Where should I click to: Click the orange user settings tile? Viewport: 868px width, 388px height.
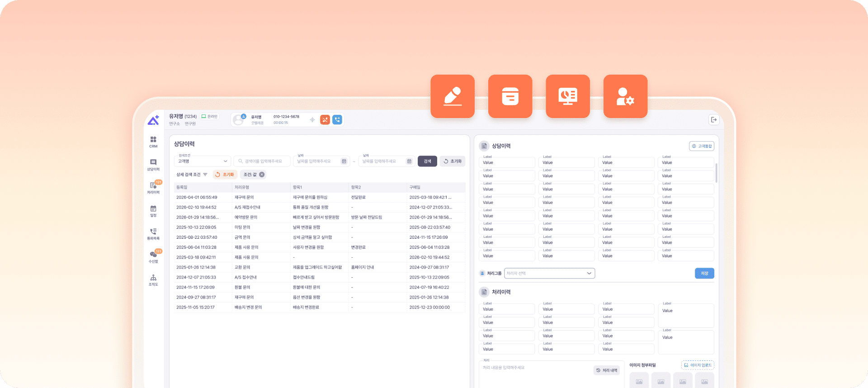(x=625, y=96)
